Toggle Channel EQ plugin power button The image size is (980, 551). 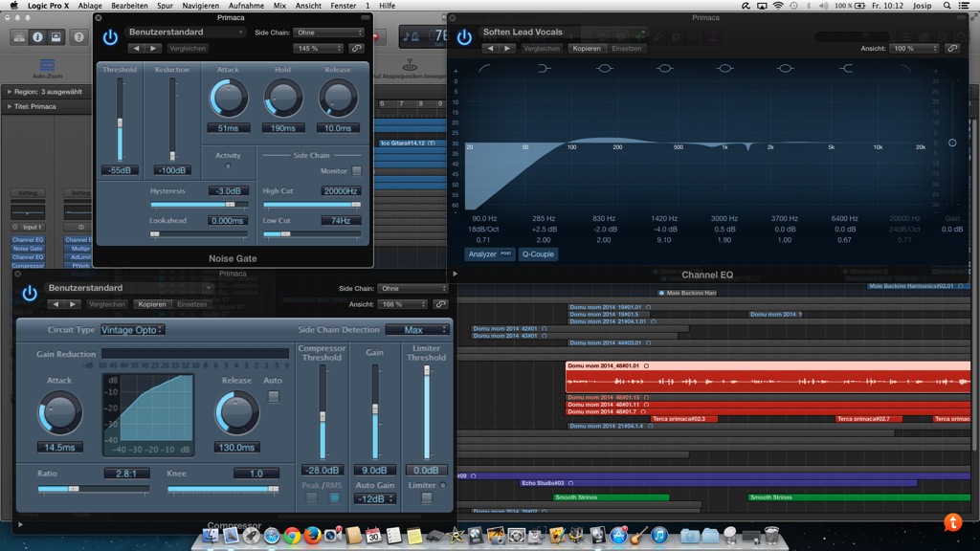(464, 37)
